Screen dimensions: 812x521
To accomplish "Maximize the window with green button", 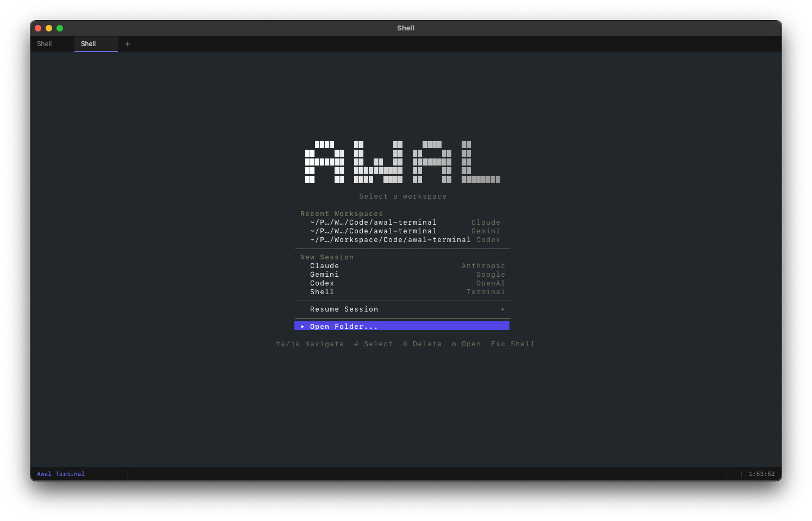I will tap(60, 28).
